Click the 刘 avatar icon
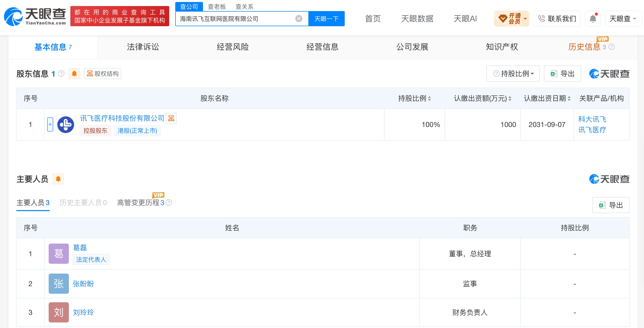Screen dimensions: 644x328 pos(58,312)
